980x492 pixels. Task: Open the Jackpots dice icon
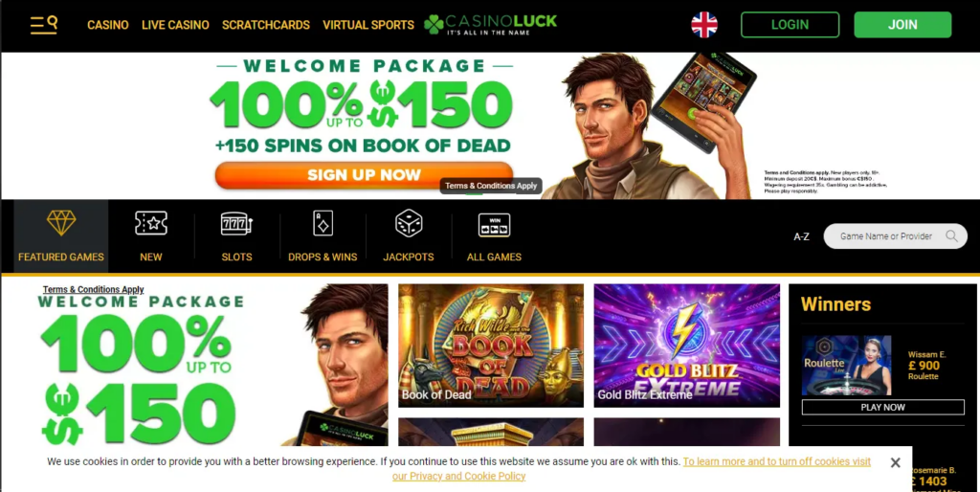(x=409, y=223)
